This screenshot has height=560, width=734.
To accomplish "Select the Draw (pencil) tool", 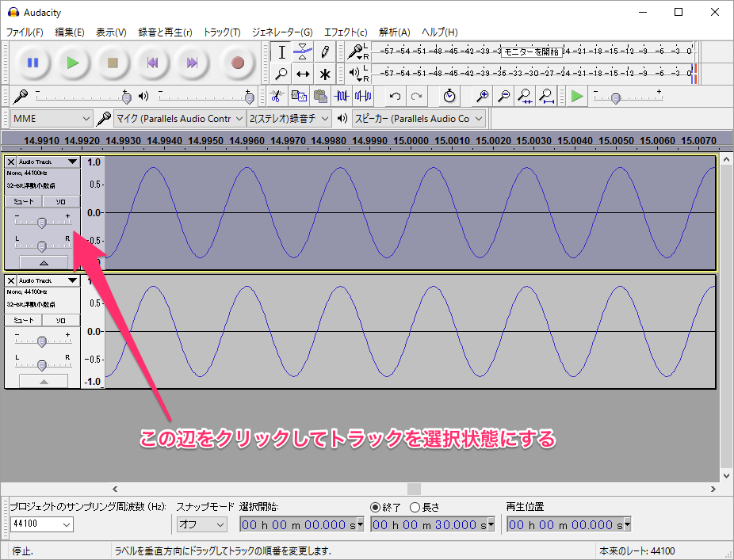I will (324, 52).
